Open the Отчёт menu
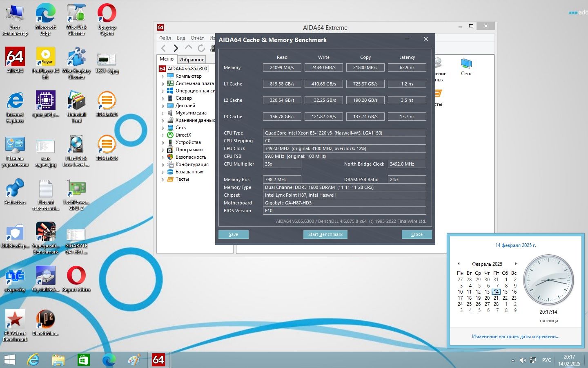 point(197,38)
